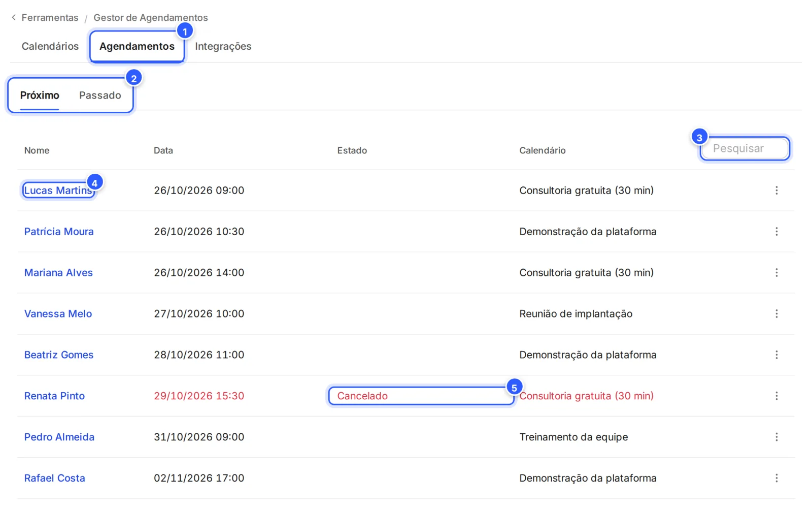Click the Calendário column header
The width and height of the screenshot is (812, 509).
542,150
